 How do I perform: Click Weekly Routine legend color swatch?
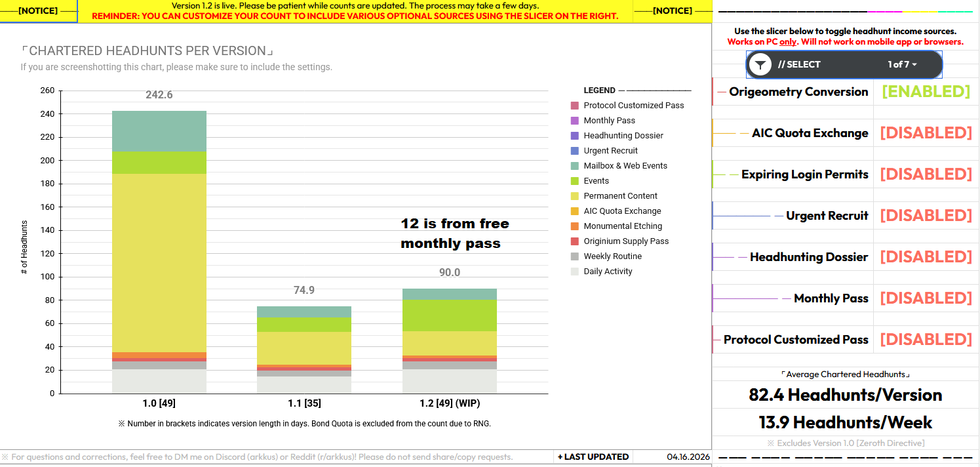coord(575,256)
